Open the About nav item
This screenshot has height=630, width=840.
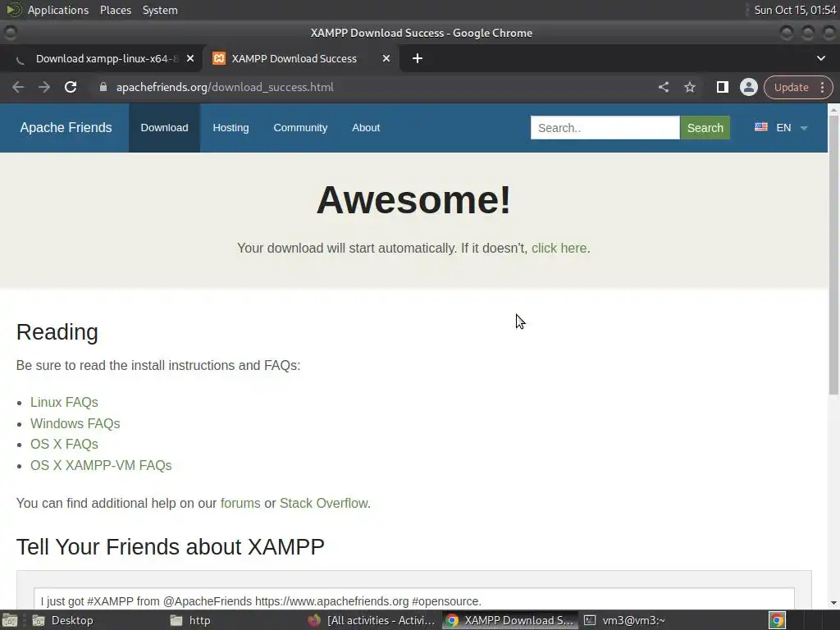click(x=366, y=128)
